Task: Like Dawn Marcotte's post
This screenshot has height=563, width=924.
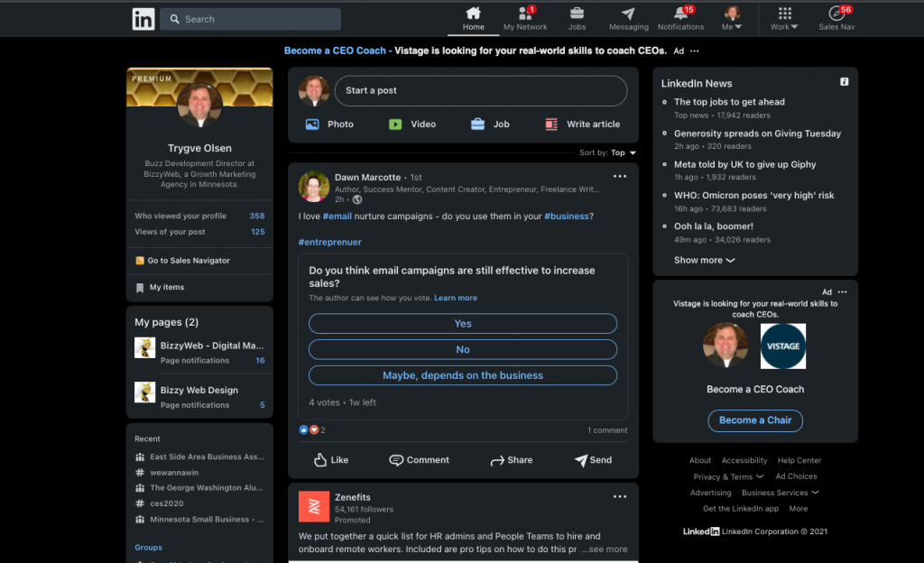Action: click(x=330, y=460)
